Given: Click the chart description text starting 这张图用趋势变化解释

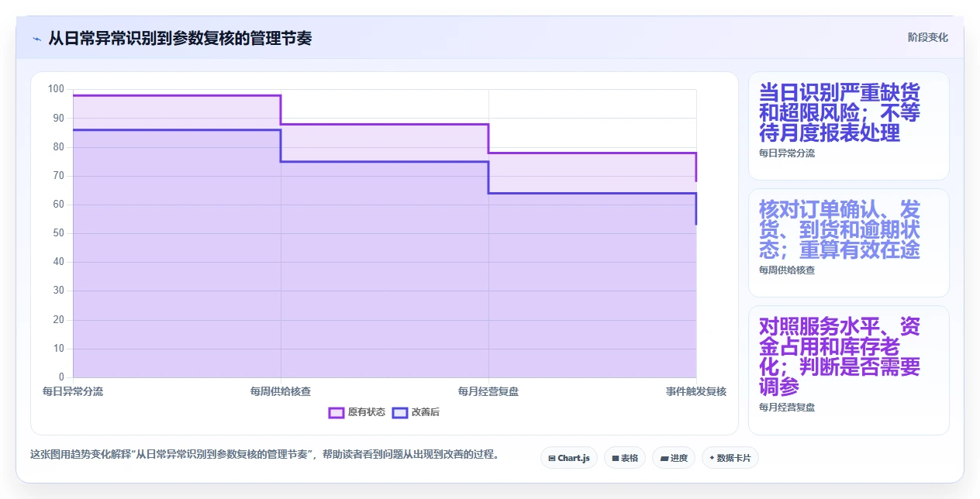Looking at the screenshot, I should 264,454.
